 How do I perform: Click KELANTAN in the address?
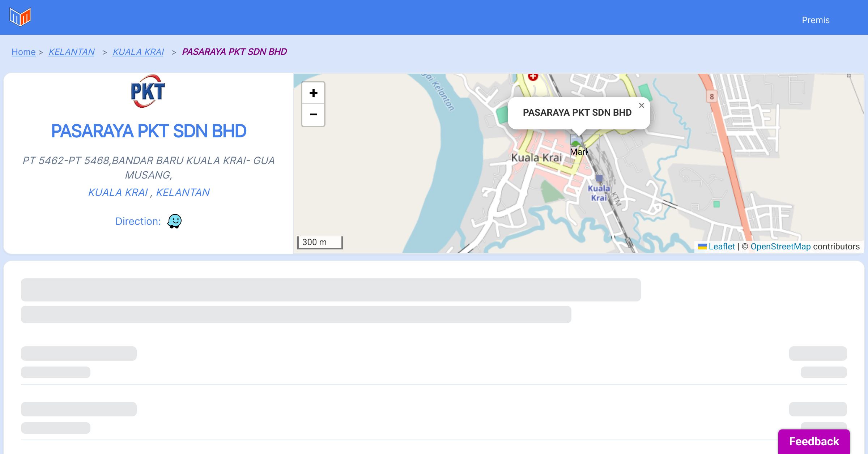[183, 192]
